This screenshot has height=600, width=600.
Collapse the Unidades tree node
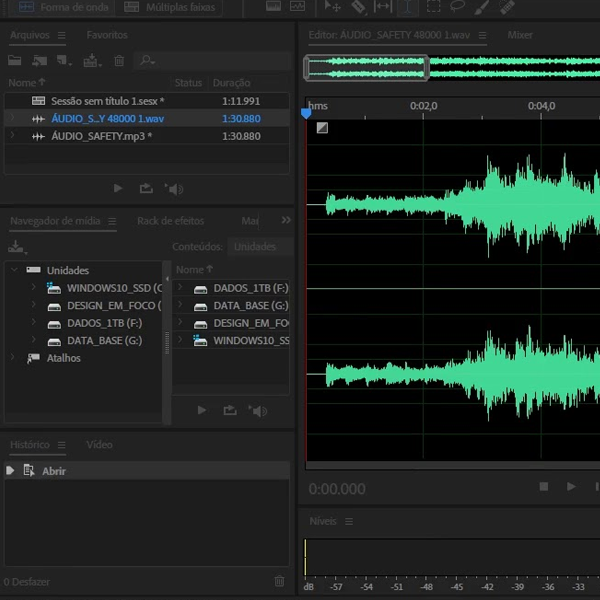click(x=14, y=270)
